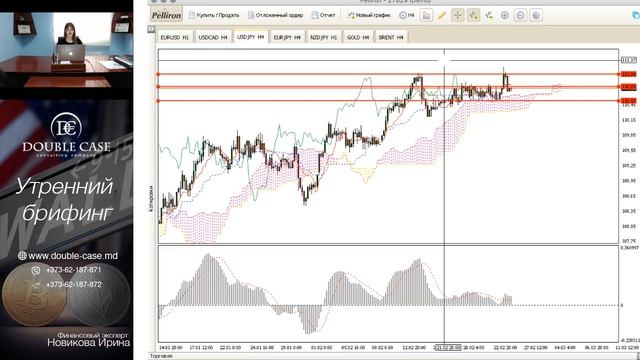Select the yellow pencil drawing tool
This screenshot has height=360, width=640.
442,16
